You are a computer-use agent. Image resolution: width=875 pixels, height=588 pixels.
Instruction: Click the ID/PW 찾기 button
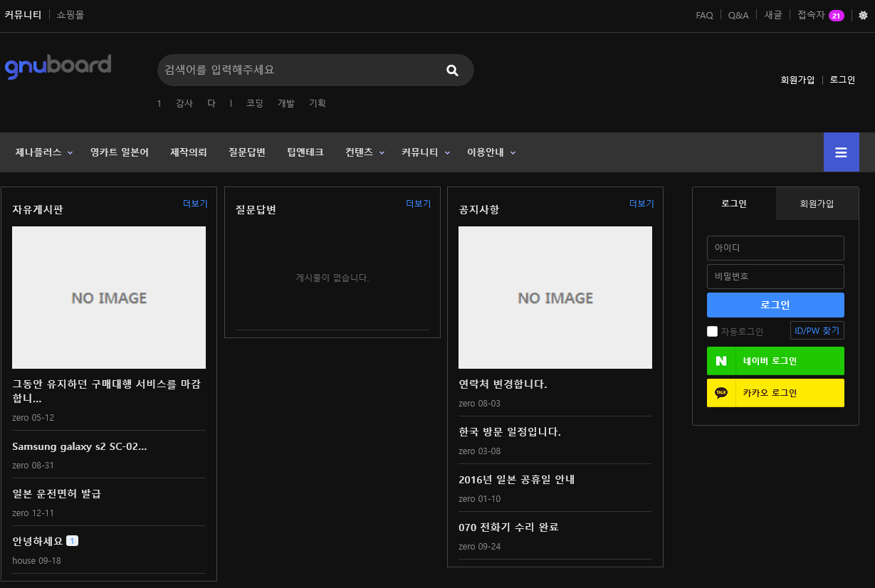817,330
